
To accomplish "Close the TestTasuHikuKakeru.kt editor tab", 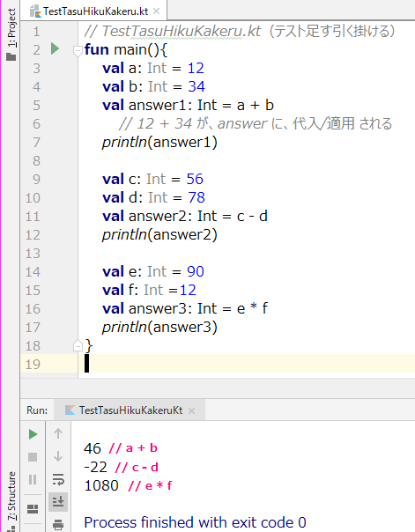I will (157, 11).
